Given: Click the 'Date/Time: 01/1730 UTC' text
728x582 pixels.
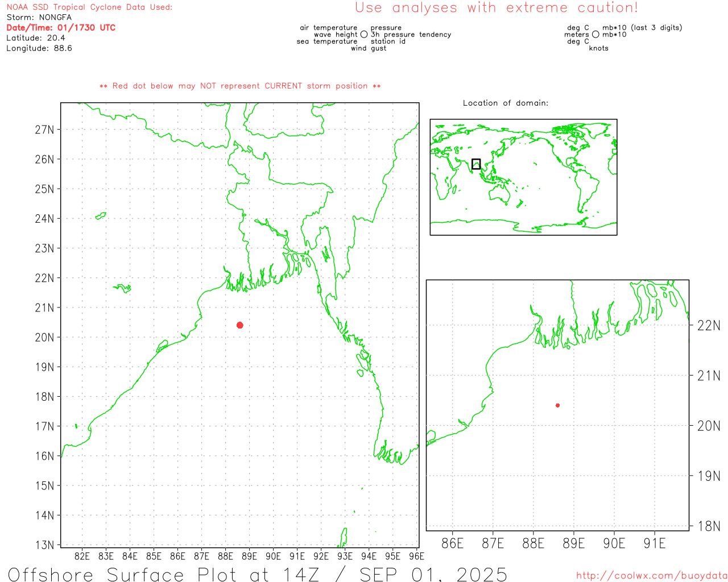Looking at the screenshot, I should tap(61, 28).
